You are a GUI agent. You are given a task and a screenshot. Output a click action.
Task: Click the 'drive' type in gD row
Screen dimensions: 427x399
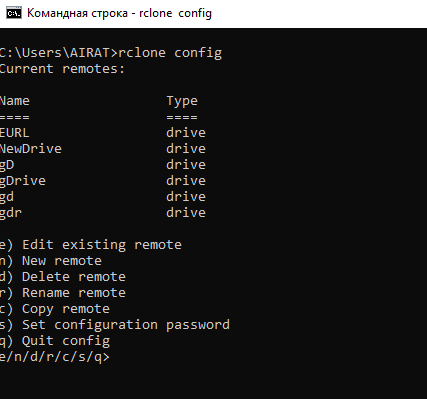tap(186, 165)
